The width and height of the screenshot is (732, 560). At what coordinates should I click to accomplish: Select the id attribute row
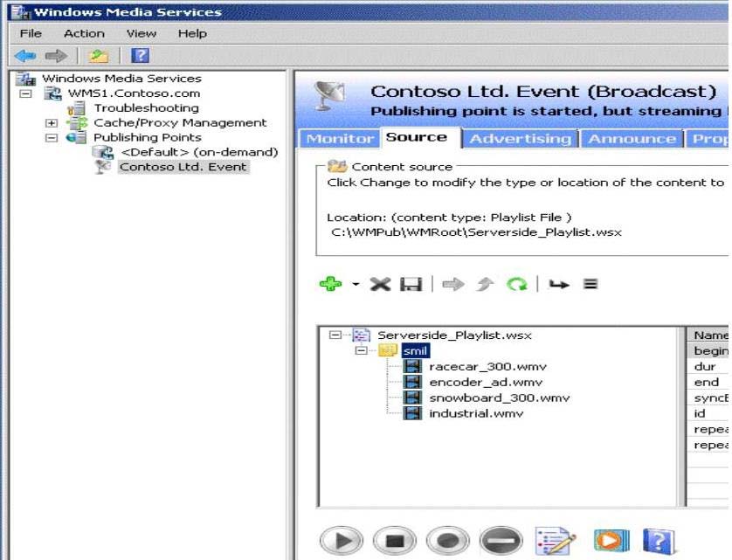[708, 413]
